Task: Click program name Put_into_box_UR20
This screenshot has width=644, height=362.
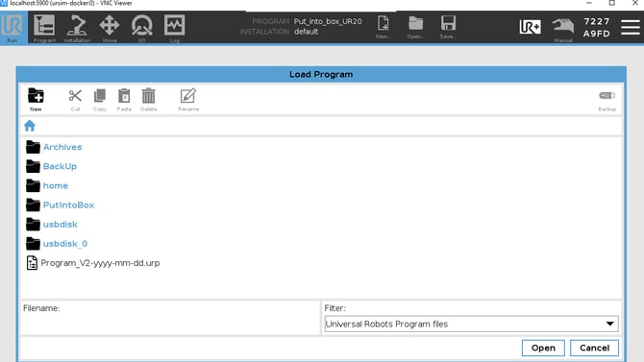Action: click(x=328, y=21)
